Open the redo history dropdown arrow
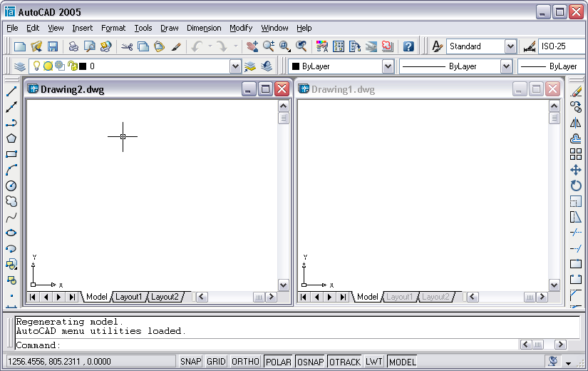Screen dimensions: 588x371 pos(235,46)
